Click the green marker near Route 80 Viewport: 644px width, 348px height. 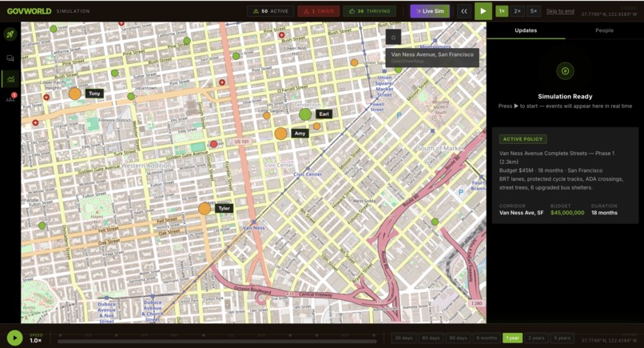pos(435,222)
